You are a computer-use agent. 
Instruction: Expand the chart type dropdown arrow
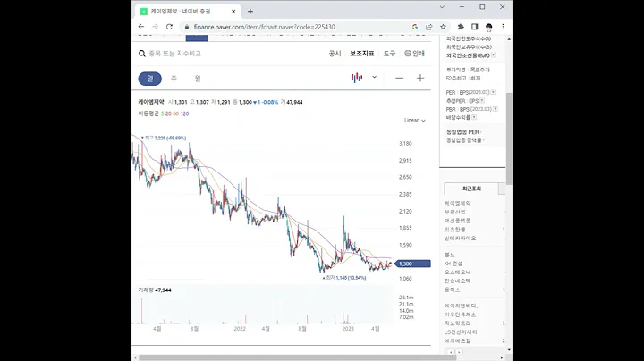(374, 77)
